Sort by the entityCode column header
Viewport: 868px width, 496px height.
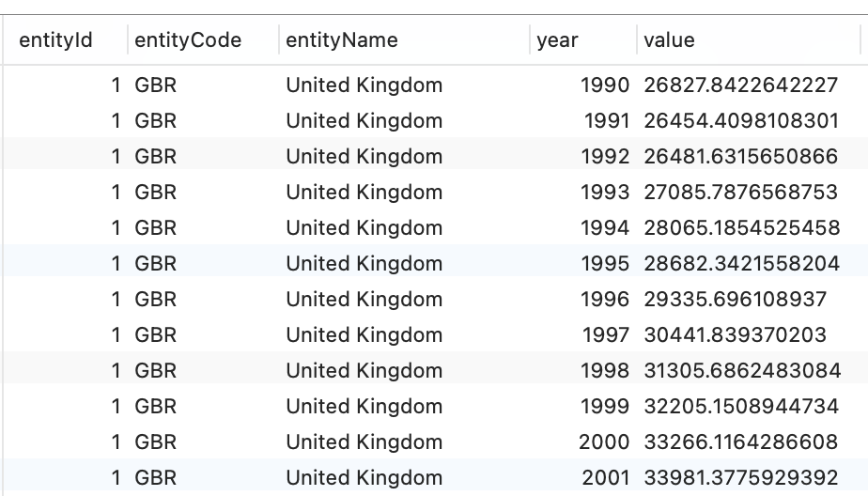(188, 40)
